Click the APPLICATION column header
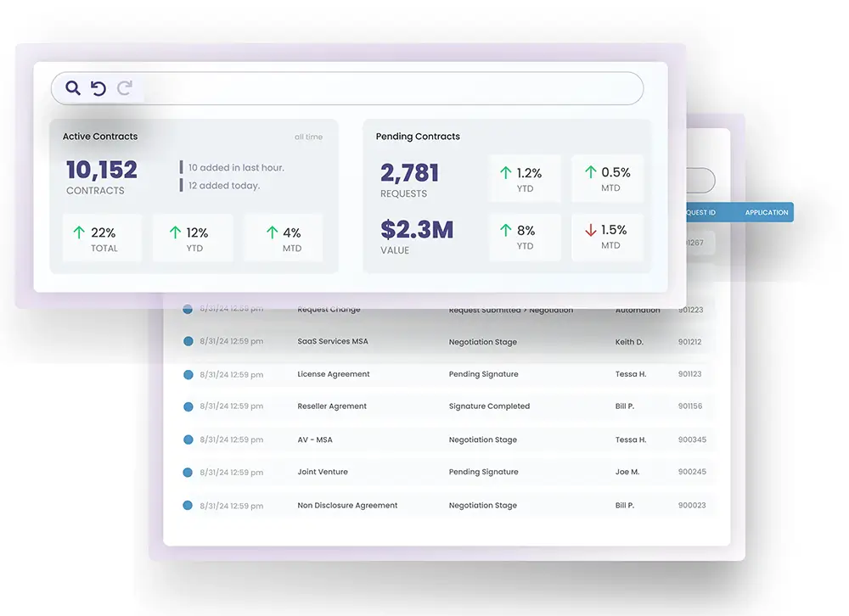 (x=766, y=212)
